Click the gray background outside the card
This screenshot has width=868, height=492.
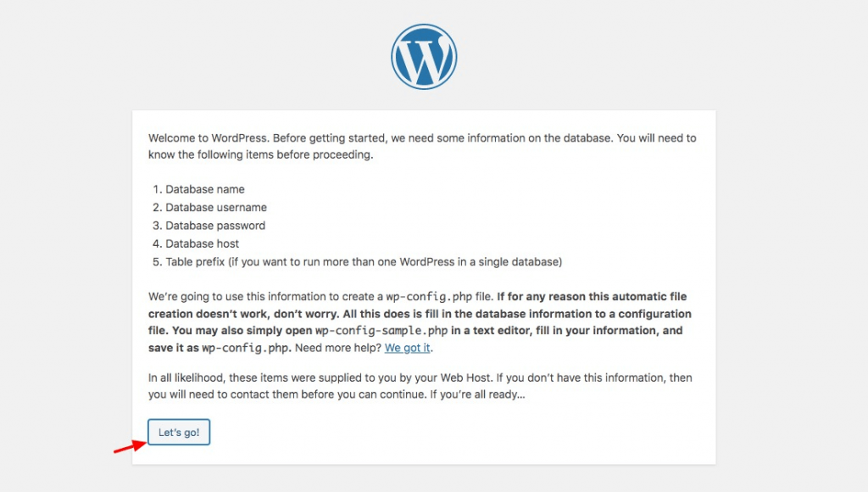tap(59, 254)
